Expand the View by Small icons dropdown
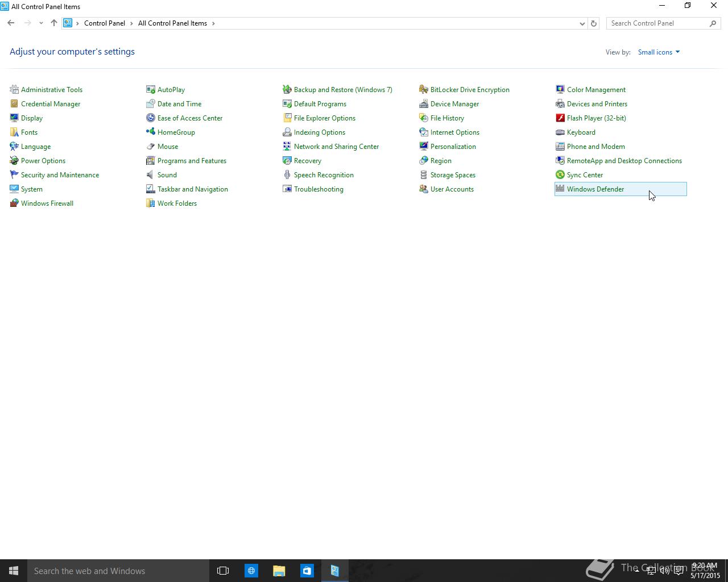The width and height of the screenshot is (728, 582). point(659,52)
